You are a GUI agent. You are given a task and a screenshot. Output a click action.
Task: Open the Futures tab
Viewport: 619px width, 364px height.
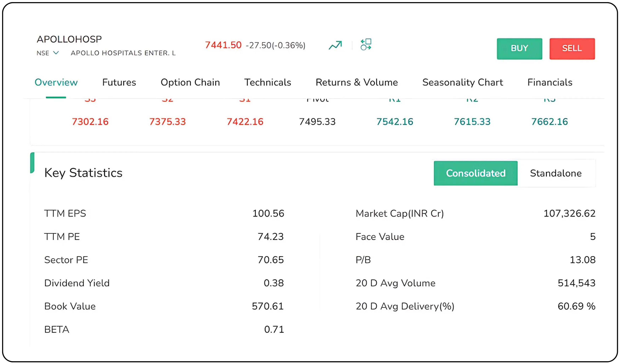pos(119,82)
